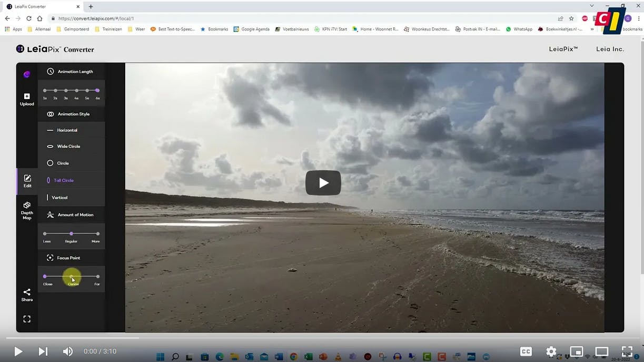Set animation length to 1s

[45, 91]
